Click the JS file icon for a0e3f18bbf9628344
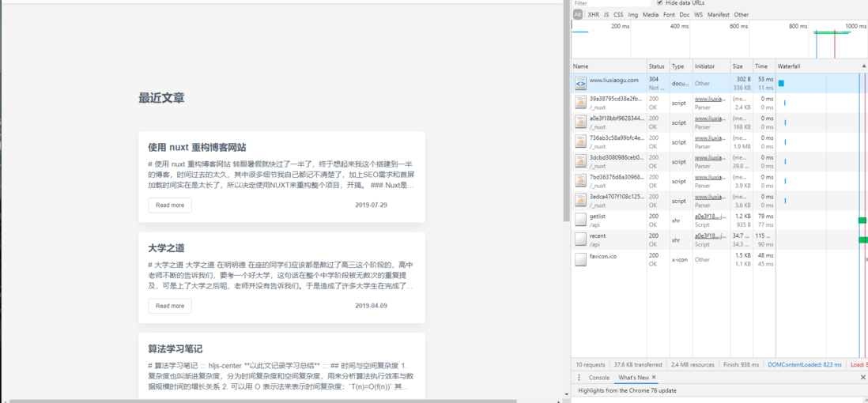This screenshot has width=868, height=403. [x=580, y=122]
